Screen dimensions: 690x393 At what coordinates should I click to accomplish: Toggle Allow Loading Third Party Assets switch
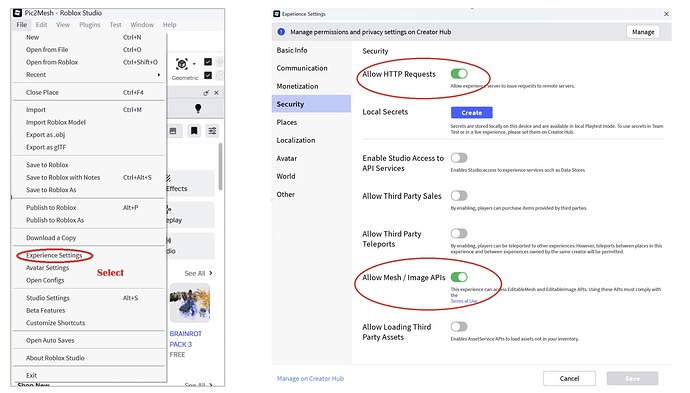(x=459, y=327)
